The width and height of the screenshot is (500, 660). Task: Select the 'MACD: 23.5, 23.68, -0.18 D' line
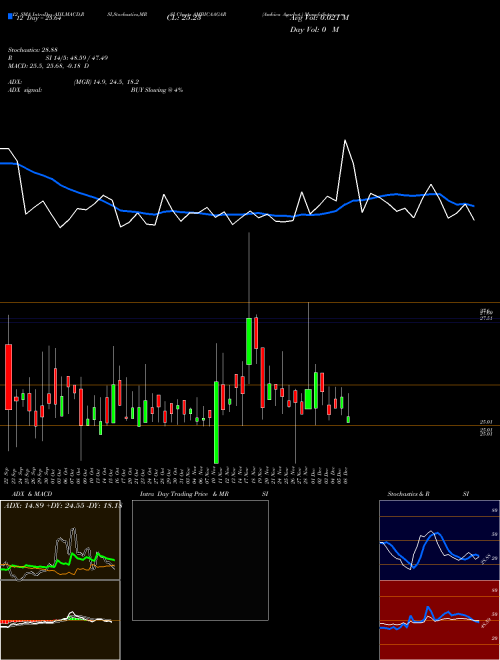(48, 66)
